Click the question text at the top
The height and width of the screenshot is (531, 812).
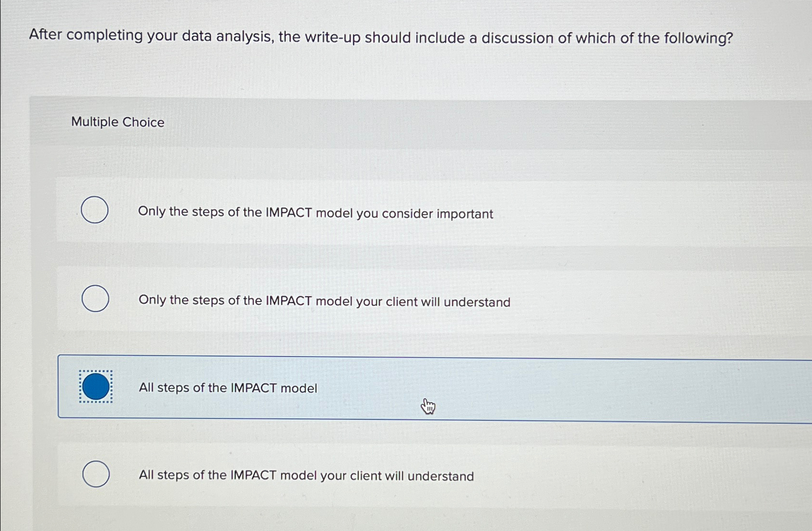(x=379, y=37)
